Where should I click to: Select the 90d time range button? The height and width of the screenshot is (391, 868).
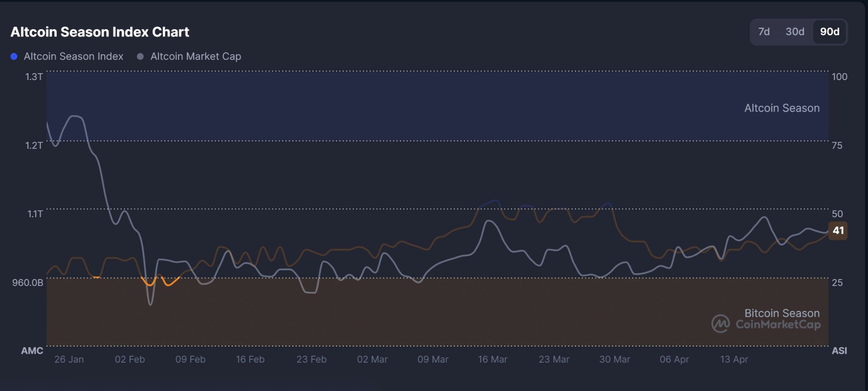point(829,32)
